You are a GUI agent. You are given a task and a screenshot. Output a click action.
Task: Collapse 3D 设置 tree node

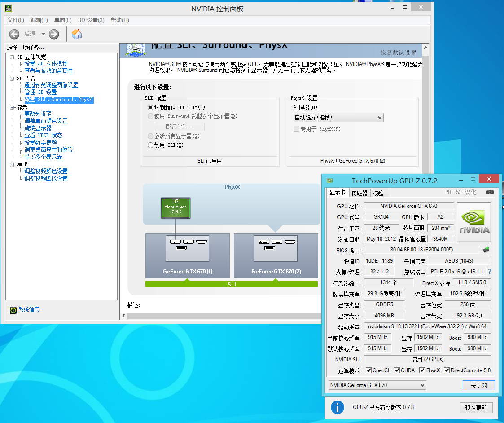click(x=12, y=79)
